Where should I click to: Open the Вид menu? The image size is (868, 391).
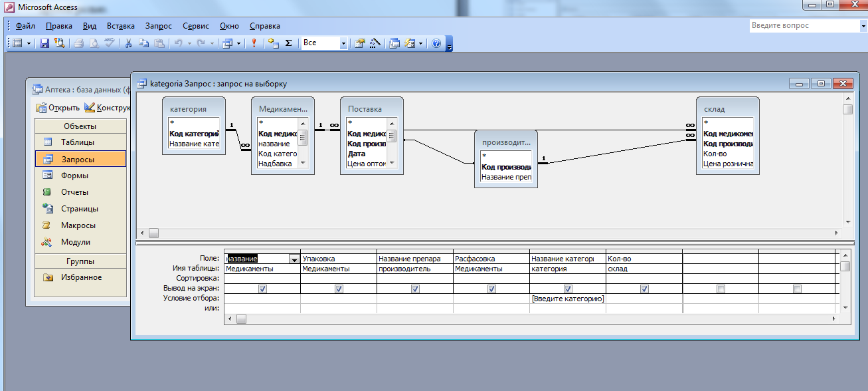point(90,26)
